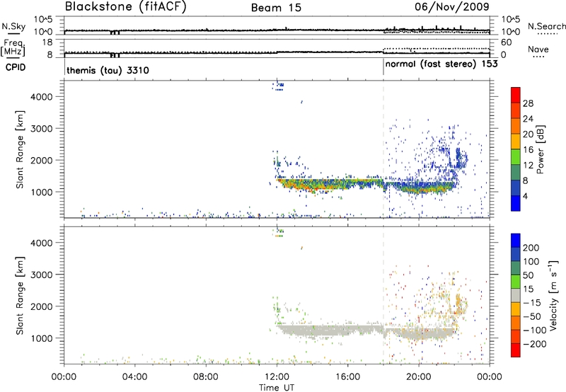This screenshot has height=392, width=566.
Task: Select the 'Freq. [MHz]' axis label
Action: point(13,48)
